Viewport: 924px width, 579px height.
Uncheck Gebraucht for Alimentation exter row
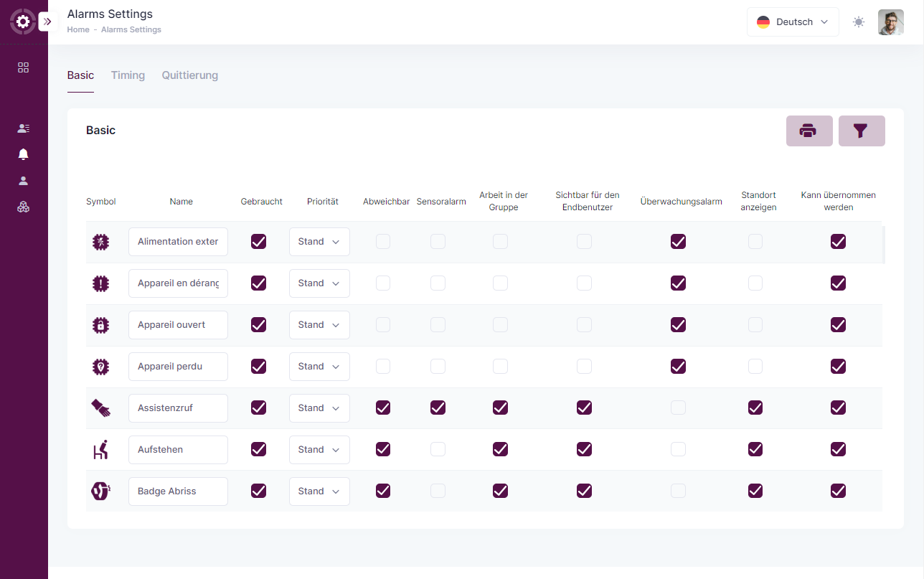point(258,242)
